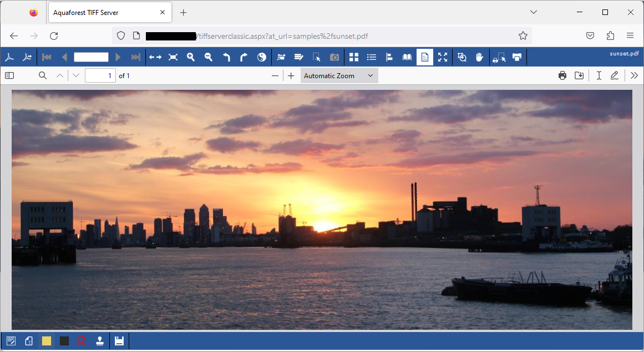This screenshot has height=352, width=644.
Task: Download the sunset.pdf file
Action: pos(579,75)
